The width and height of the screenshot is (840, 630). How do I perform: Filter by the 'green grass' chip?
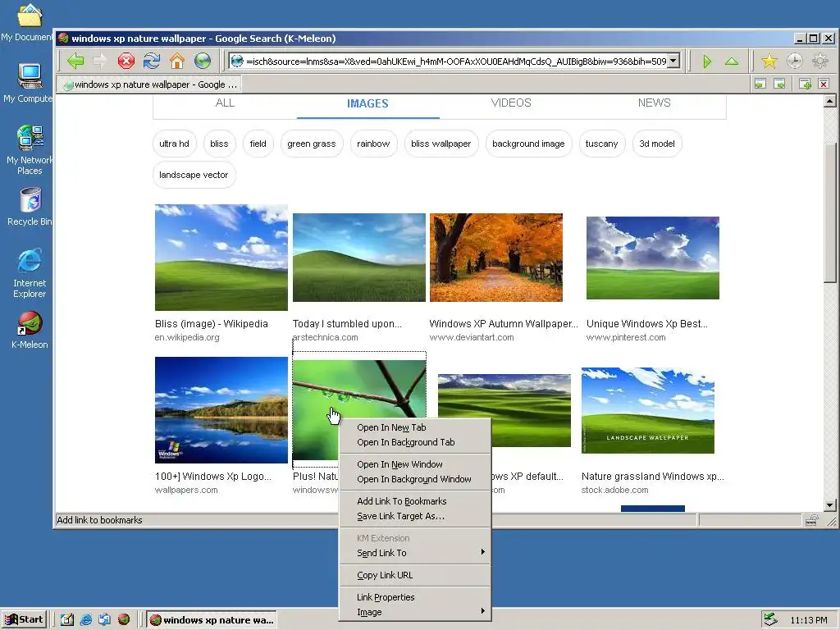pyautogui.click(x=311, y=144)
